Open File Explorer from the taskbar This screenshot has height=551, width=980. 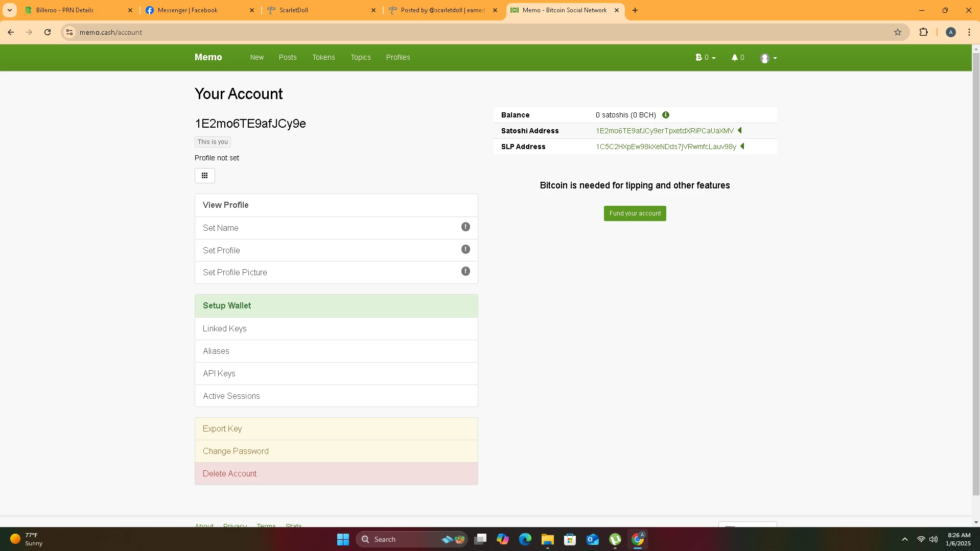point(548,539)
